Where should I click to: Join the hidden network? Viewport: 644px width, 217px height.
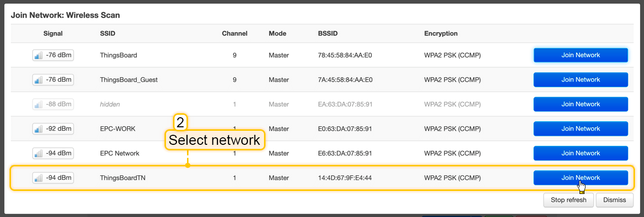point(580,104)
